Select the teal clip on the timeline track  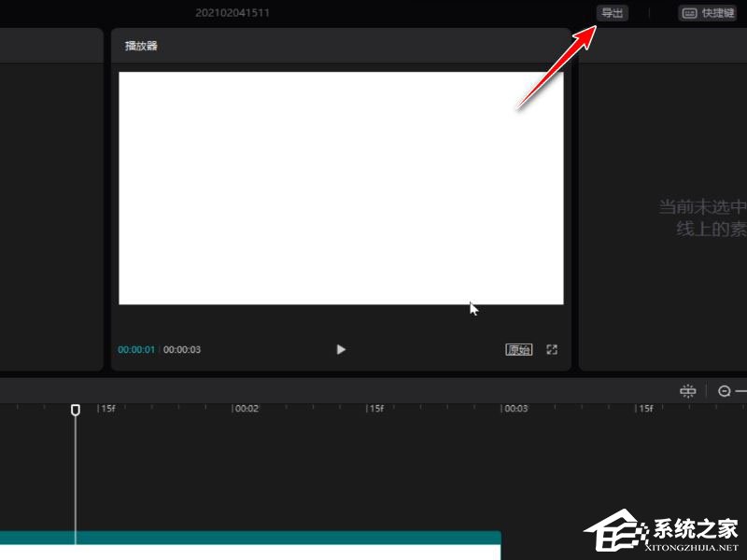[250, 545]
